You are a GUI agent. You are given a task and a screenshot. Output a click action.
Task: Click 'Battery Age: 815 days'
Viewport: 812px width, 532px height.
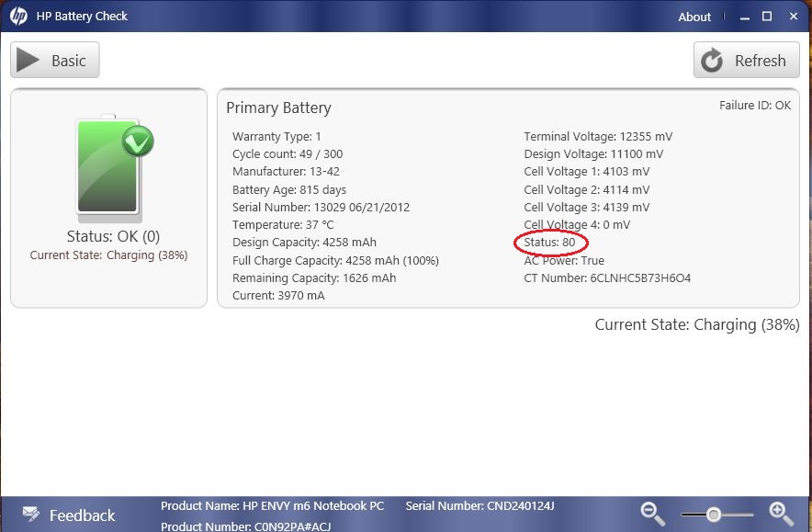click(289, 189)
